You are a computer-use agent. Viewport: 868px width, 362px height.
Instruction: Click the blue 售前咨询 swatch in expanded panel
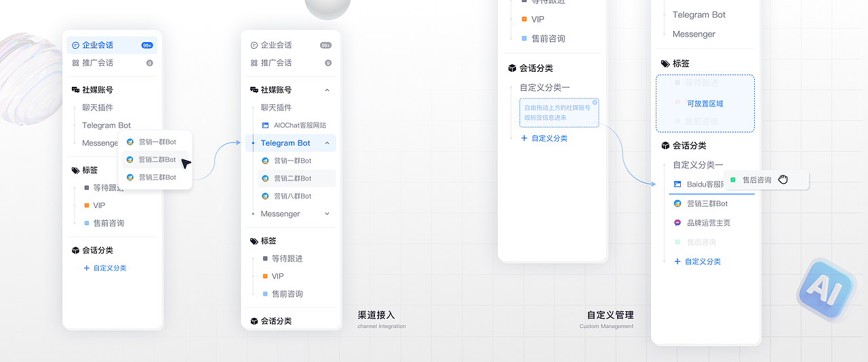pyautogui.click(x=266, y=294)
